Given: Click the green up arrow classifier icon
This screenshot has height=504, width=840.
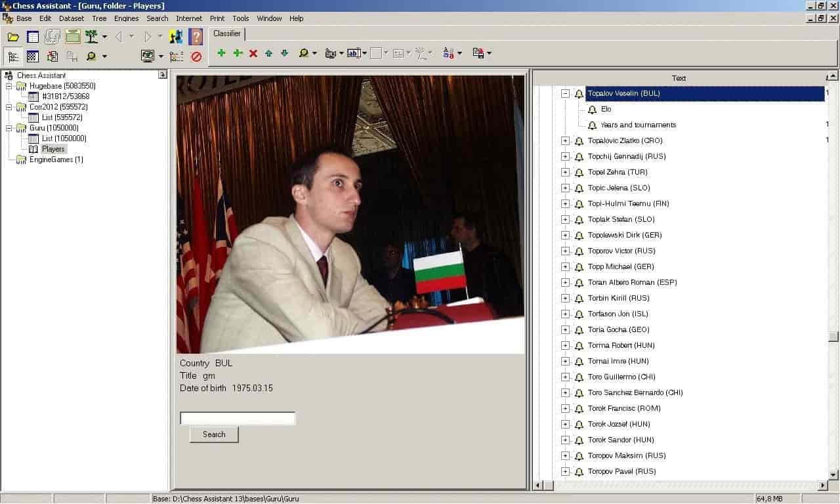Looking at the screenshot, I should pyautogui.click(x=268, y=53).
